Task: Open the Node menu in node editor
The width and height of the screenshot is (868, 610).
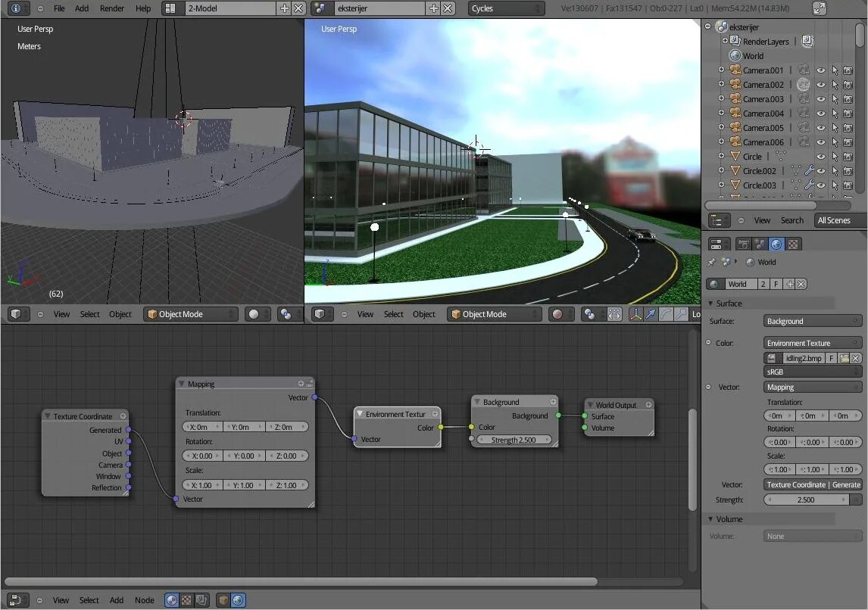Action: (x=145, y=600)
